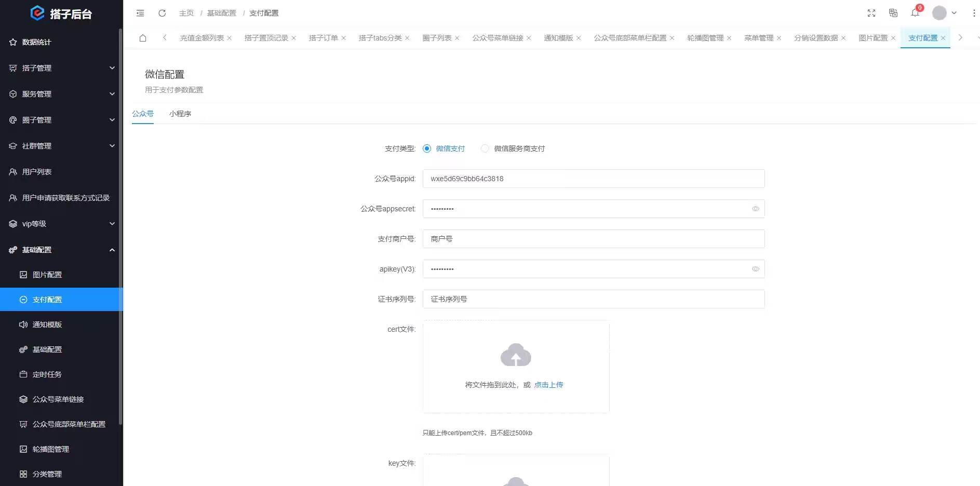Click 主页 in the breadcrumb

186,13
